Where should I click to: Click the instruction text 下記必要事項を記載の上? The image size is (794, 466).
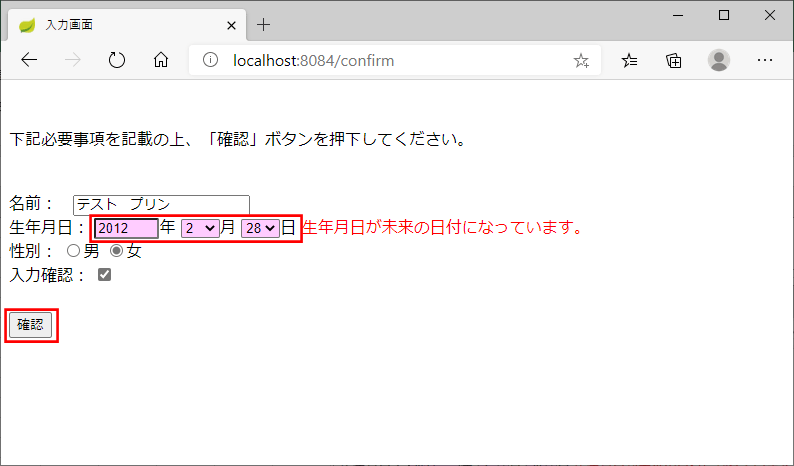click(x=96, y=139)
